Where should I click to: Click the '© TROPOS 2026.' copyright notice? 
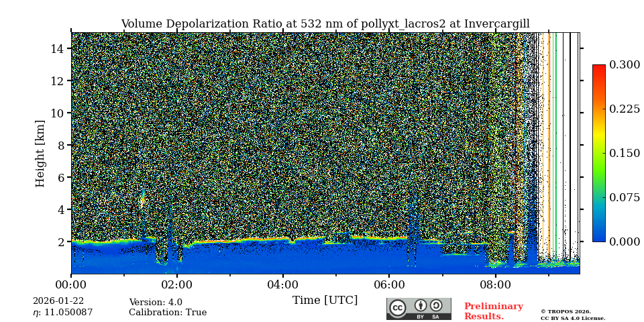[x=566, y=311]
